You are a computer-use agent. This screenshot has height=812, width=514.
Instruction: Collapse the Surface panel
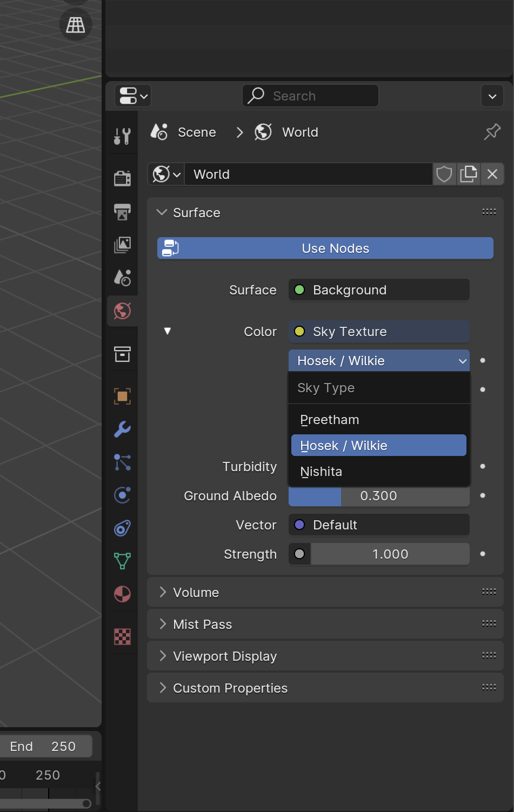[x=196, y=213]
